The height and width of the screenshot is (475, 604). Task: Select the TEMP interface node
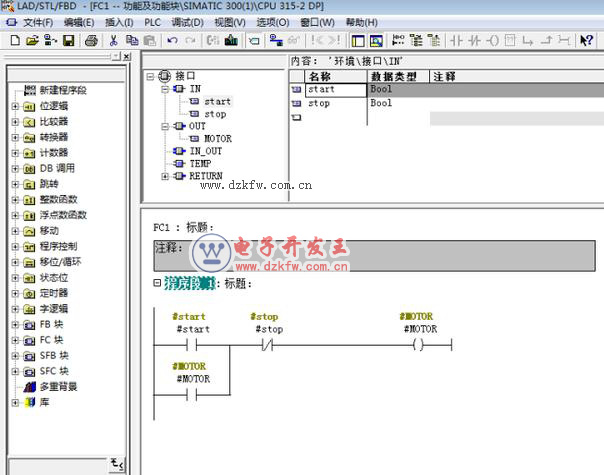pyautogui.click(x=200, y=164)
